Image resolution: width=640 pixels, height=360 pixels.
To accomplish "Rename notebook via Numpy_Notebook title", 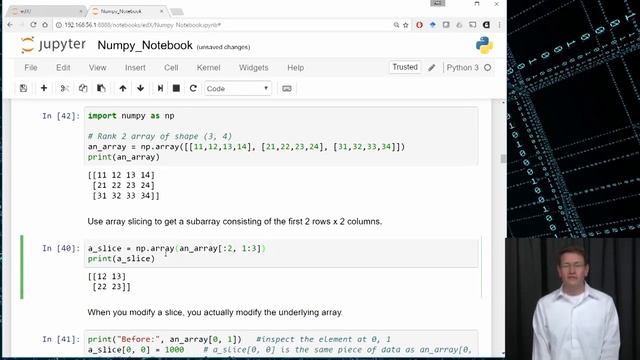I will pos(145,45).
